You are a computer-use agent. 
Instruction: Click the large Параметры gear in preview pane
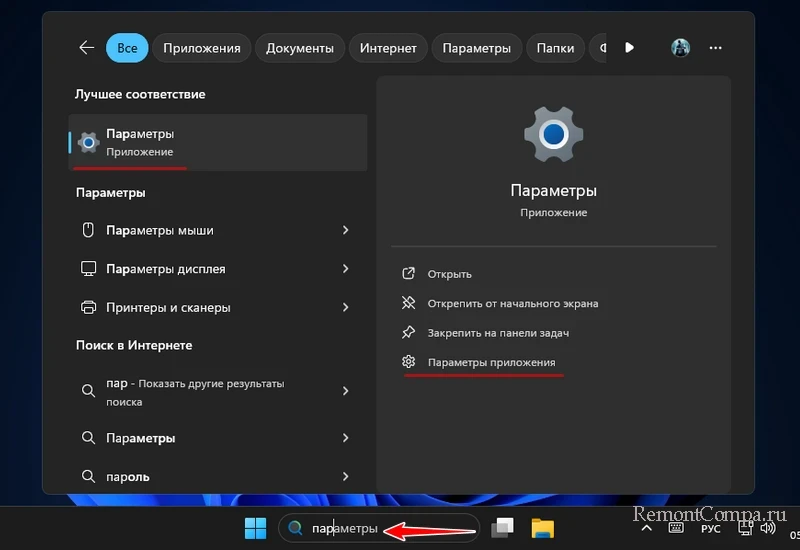554,135
